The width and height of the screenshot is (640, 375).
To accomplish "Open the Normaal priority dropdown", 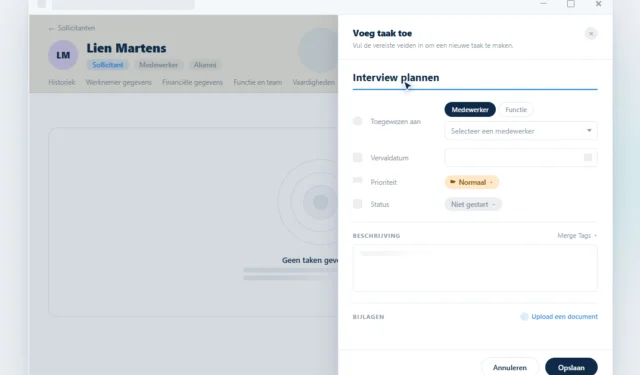I will [x=472, y=182].
